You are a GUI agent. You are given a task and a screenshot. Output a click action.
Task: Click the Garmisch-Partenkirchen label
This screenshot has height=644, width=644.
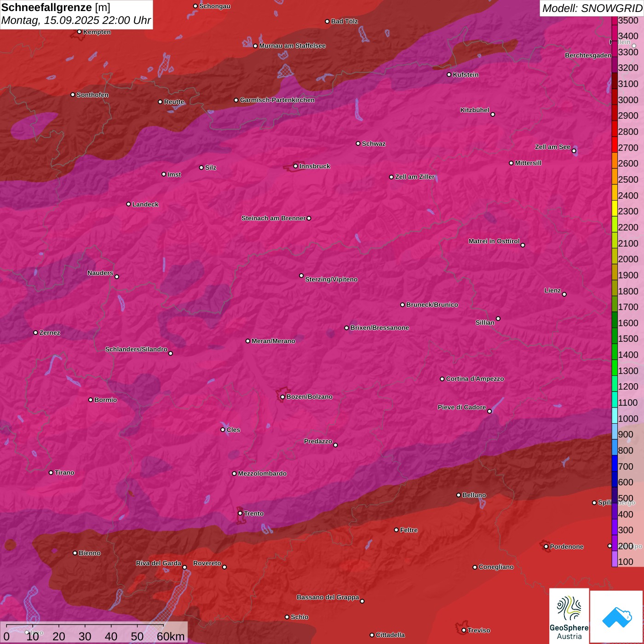click(x=277, y=100)
